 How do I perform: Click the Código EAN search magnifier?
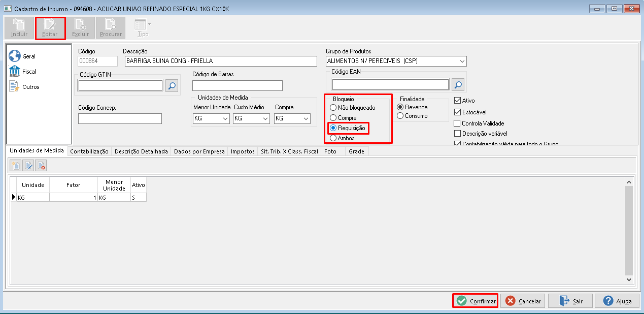pyautogui.click(x=458, y=84)
